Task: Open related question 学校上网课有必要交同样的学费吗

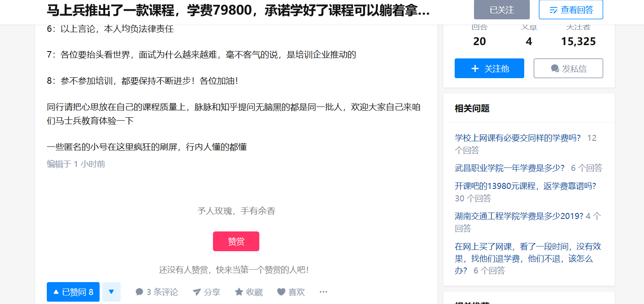Action: coord(517,138)
